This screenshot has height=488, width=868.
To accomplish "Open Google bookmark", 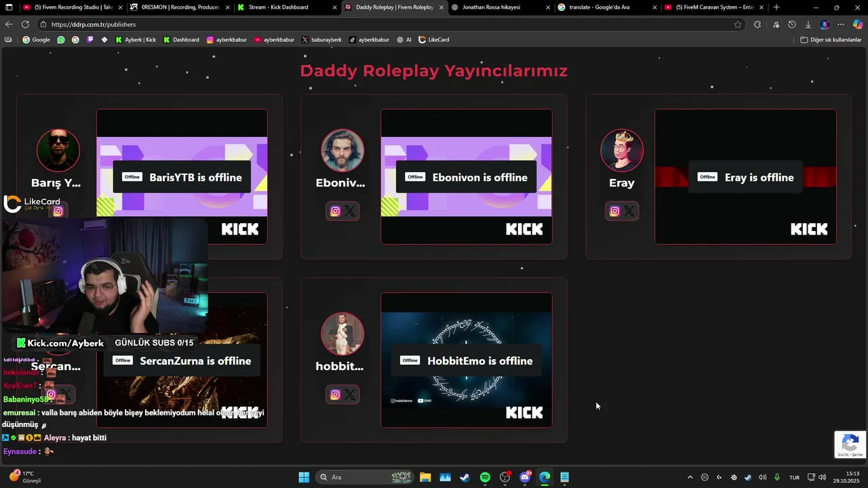I will pyautogui.click(x=37, y=40).
